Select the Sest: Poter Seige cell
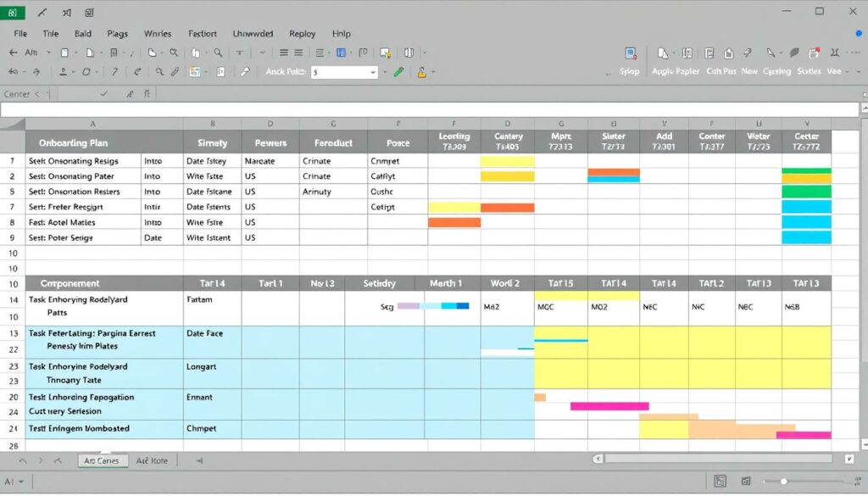The width and height of the screenshot is (868, 496). pyautogui.click(x=83, y=237)
